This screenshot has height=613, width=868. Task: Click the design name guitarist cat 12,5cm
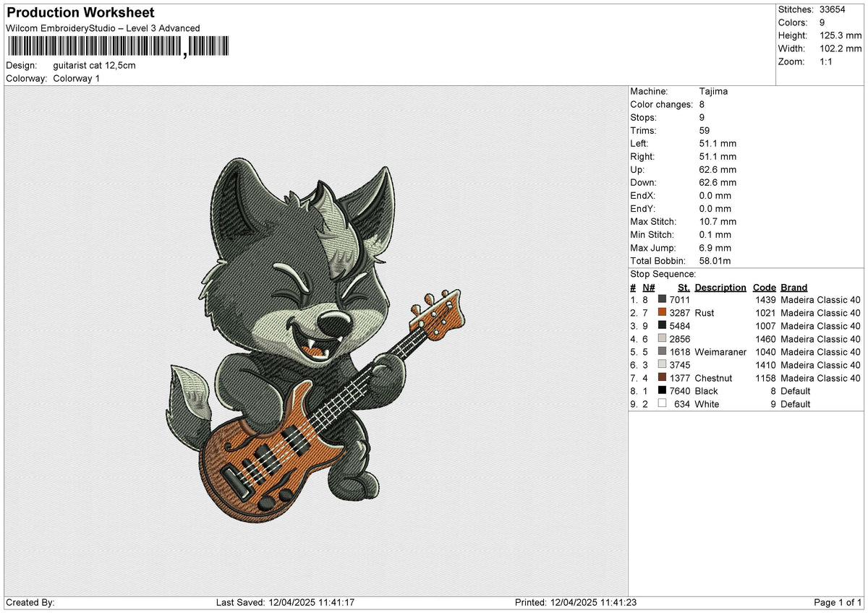point(95,65)
